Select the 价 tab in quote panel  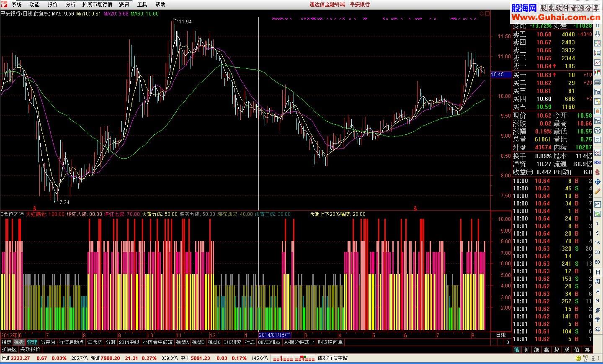click(x=526, y=350)
